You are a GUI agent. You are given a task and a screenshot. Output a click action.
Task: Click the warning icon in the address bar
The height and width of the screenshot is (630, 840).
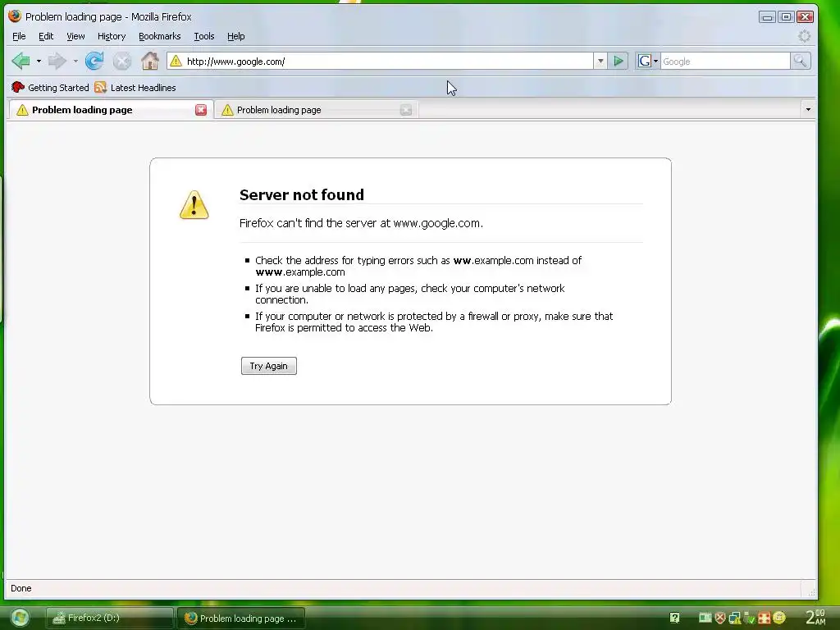pyautogui.click(x=176, y=61)
